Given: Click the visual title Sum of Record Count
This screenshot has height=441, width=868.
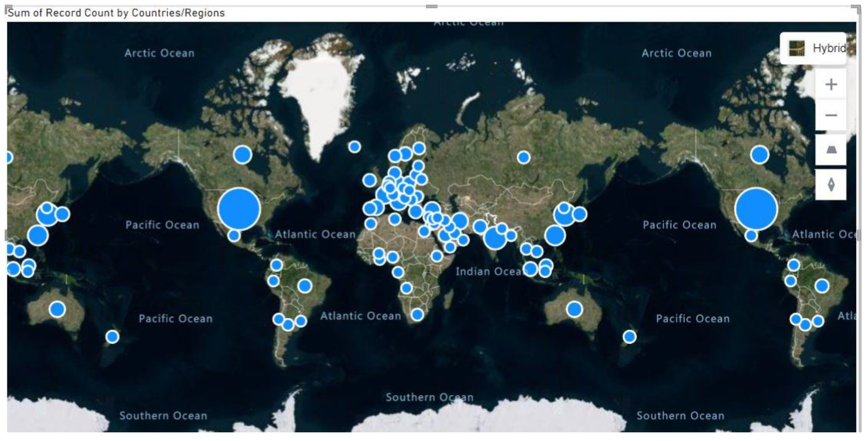Looking at the screenshot, I should coord(116,13).
